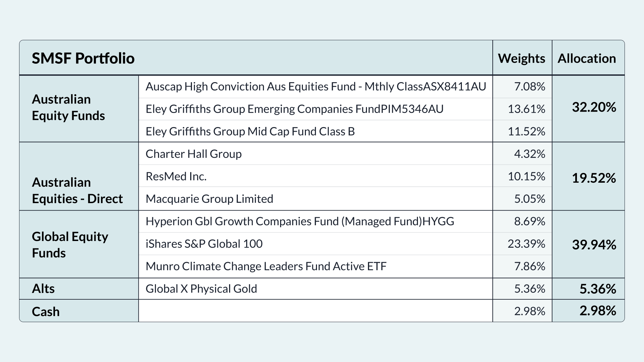Viewport: 644px width, 362px height.
Task: Click the Global Equity Funds category cell
Action: [x=70, y=245]
